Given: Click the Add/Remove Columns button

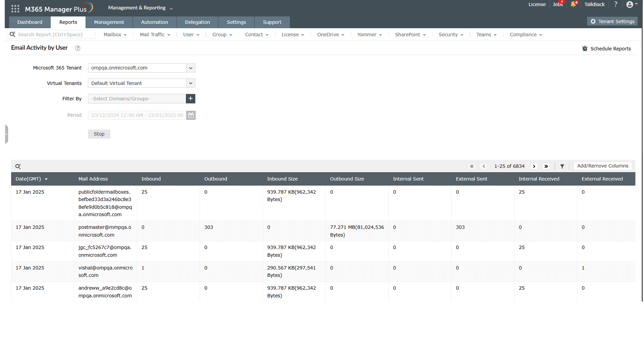Looking at the screenshot, I should (x=602, y=166).
